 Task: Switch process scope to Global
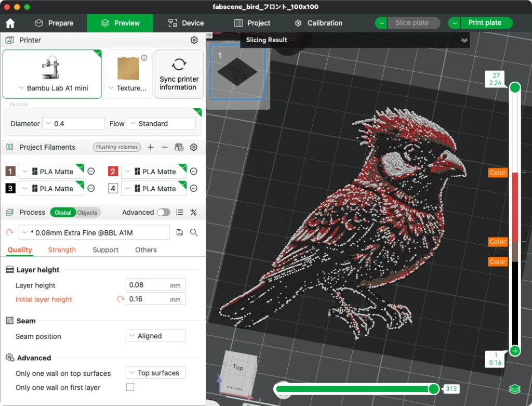point(63,213)
